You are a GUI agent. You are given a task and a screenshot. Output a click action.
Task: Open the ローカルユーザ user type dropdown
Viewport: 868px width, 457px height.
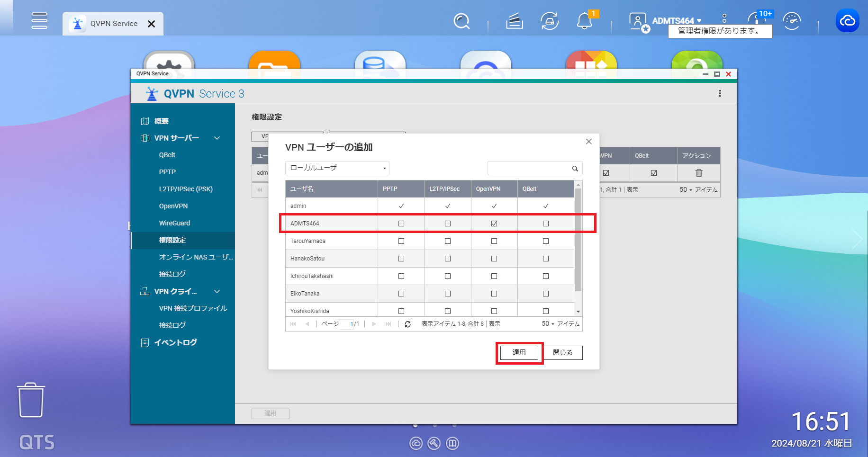(337, 168)
